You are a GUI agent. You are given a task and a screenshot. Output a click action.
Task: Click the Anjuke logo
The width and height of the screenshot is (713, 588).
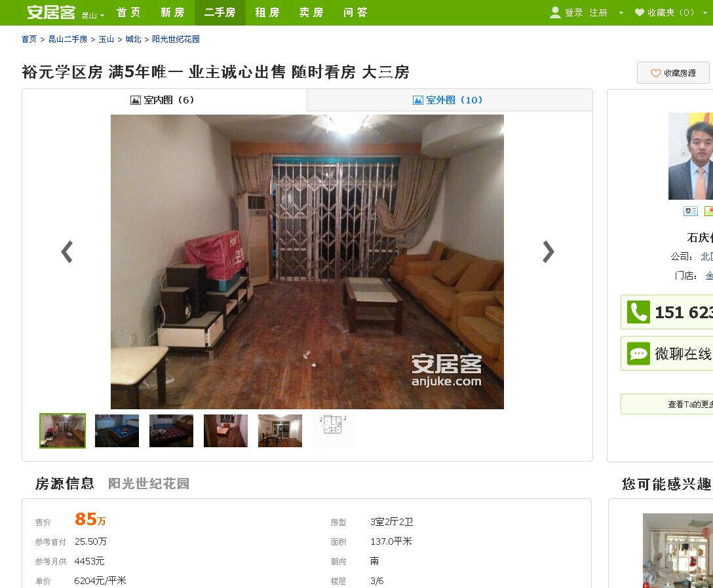(51, 12)
